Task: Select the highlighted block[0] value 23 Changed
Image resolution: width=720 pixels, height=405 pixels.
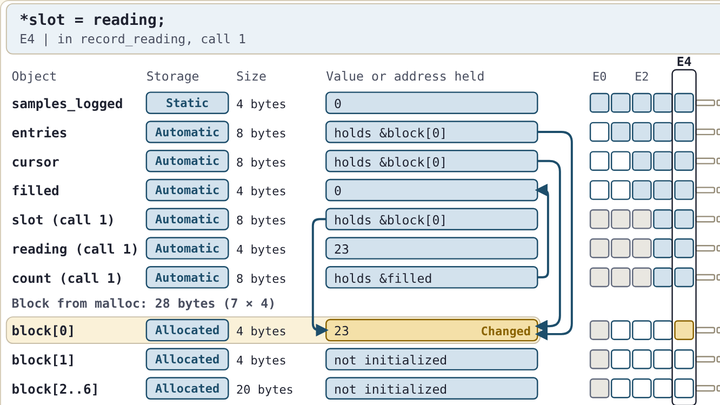Action: click(x=432, y=330)
